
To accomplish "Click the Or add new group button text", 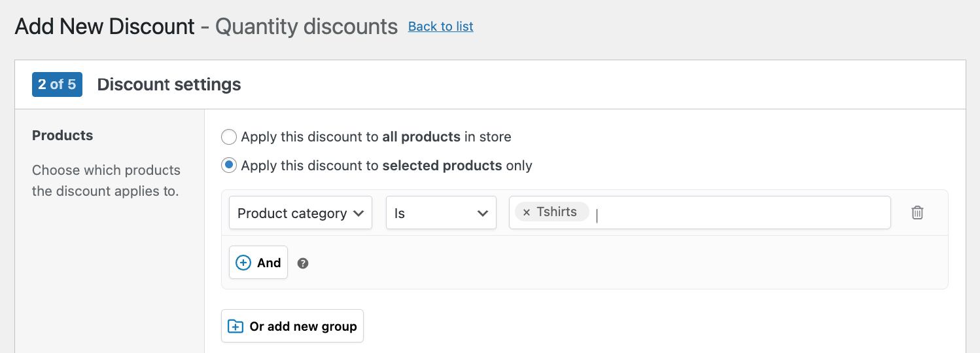I will pyautogui.click(x=303, y=326).
